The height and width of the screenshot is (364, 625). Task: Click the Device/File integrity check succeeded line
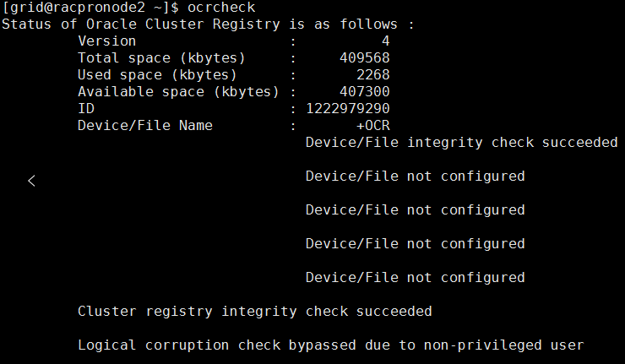pyautogui.click(x=461, y=143)
